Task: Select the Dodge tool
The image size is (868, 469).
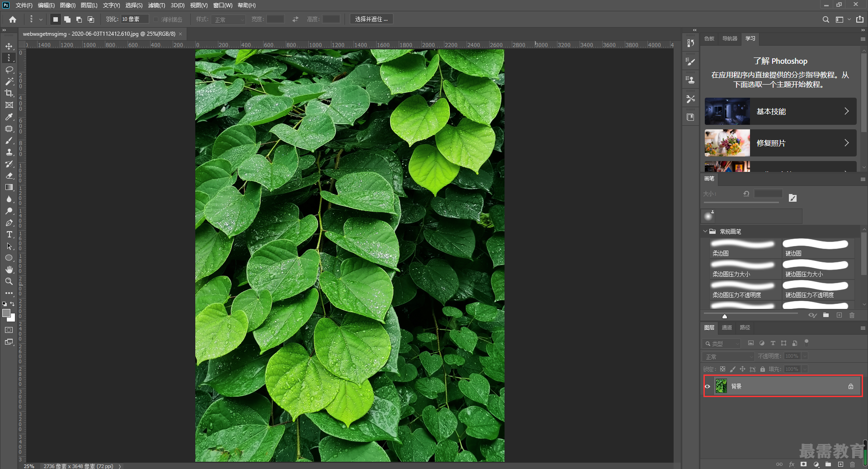Action: 9,211
